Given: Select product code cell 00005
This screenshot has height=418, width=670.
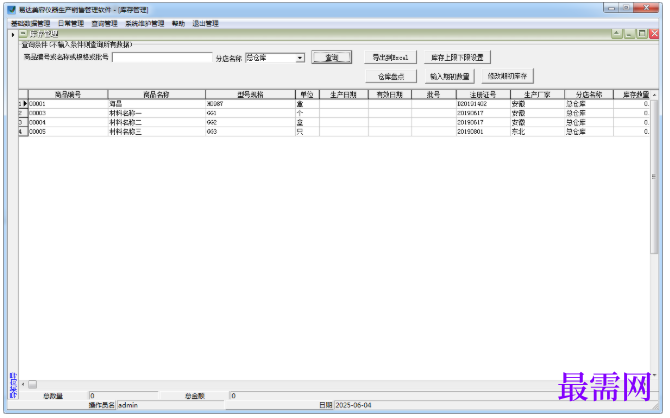Looking at the screenshot, I should [x=68, y=132].
